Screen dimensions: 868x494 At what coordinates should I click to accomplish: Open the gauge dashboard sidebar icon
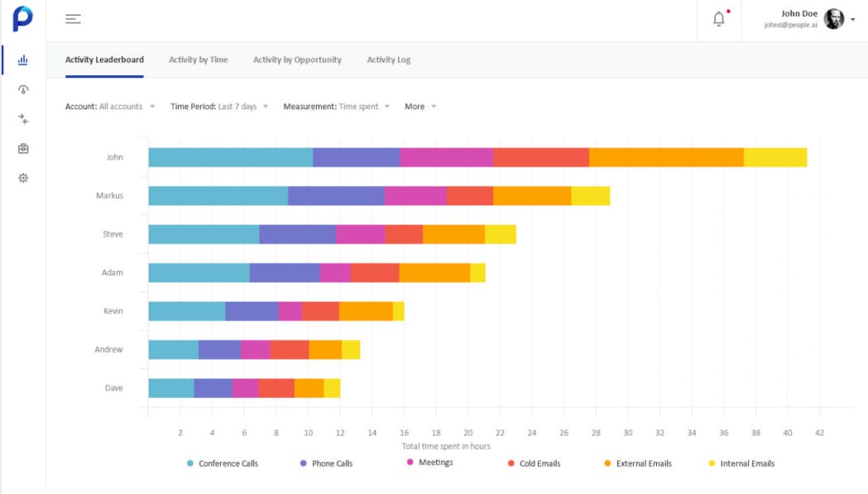[x=23, y=89]
